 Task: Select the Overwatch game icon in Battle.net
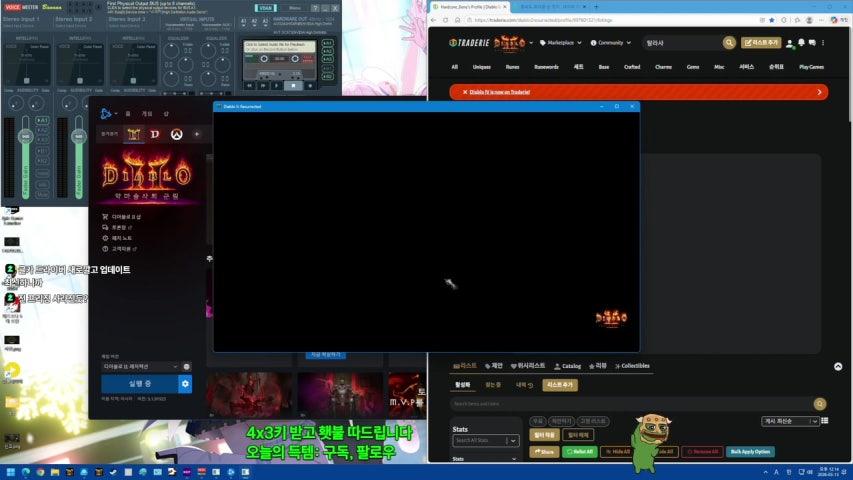click(x=176, y=134)
